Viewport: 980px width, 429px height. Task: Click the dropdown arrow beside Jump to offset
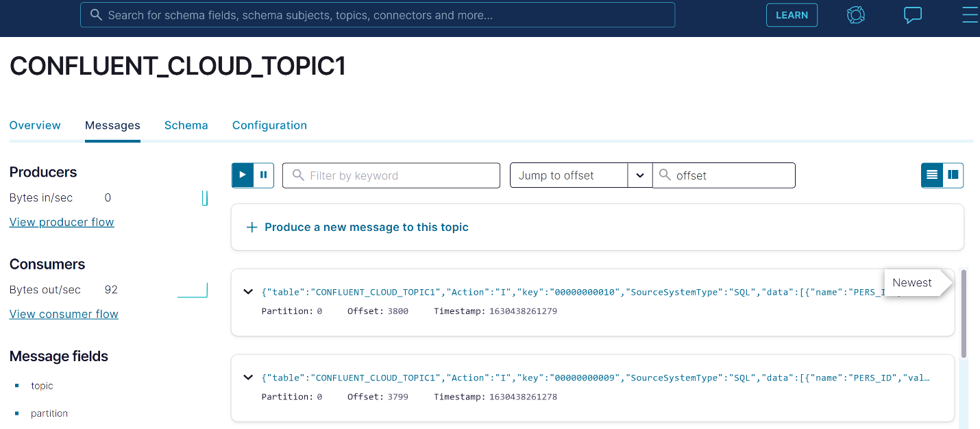tap(640, 175)
